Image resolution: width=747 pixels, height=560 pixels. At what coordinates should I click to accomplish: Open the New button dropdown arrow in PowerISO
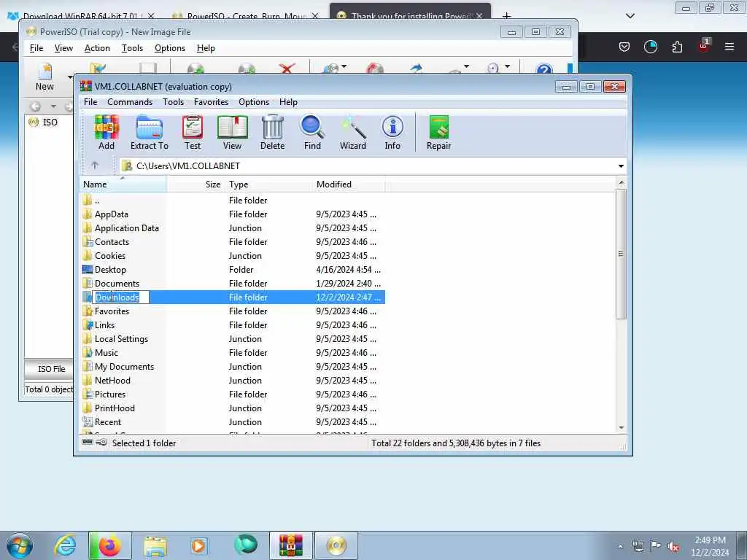[70, 77]
